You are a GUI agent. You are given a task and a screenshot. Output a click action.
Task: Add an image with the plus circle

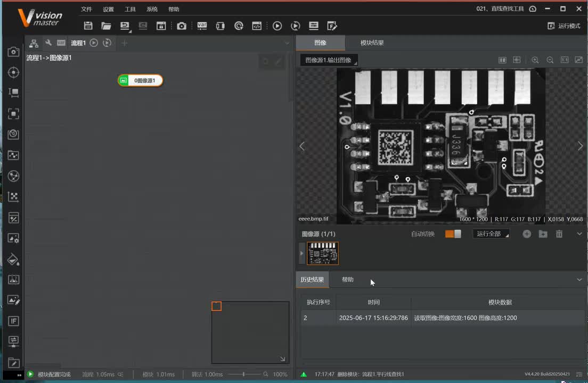click(x=527, y=234)
